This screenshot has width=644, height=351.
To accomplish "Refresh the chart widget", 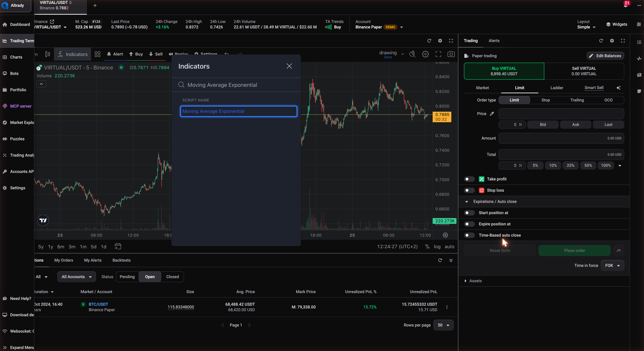I will [429, 41].
